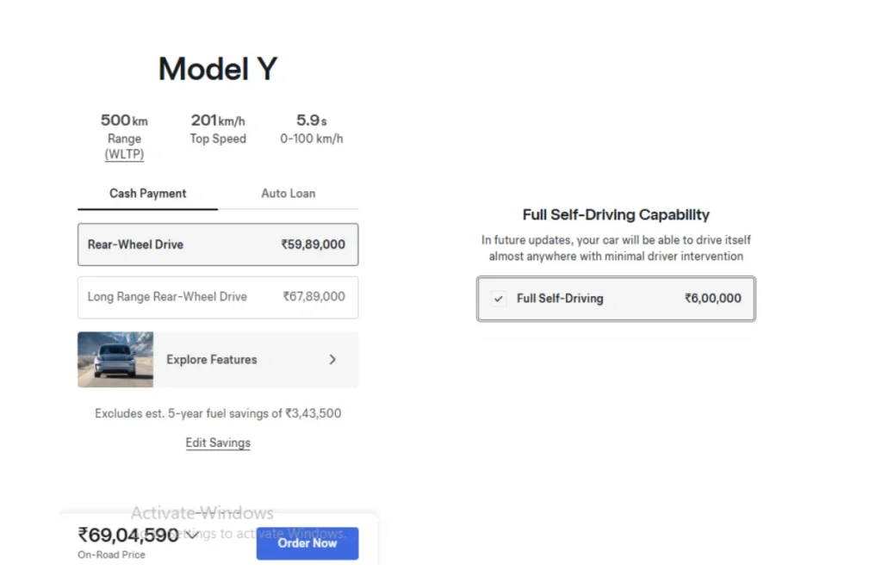Tick the Full Self-Driving checkbox
Viewport: 882px width, 588px height.
(x=499, y=299)
